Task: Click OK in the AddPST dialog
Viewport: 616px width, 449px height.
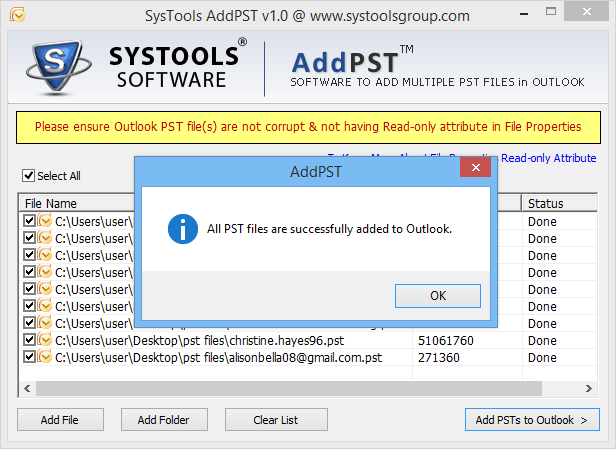Action: pos(438,296)
